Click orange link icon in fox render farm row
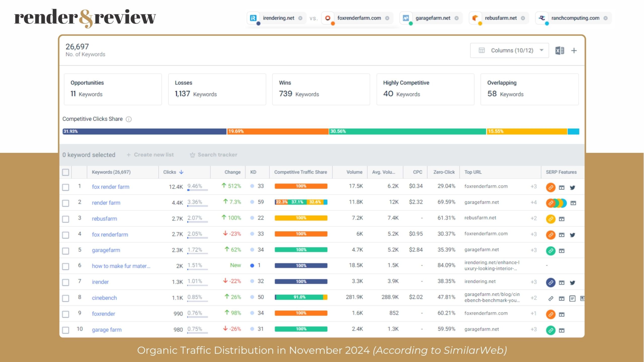644x362 pixels. (550, 188)
